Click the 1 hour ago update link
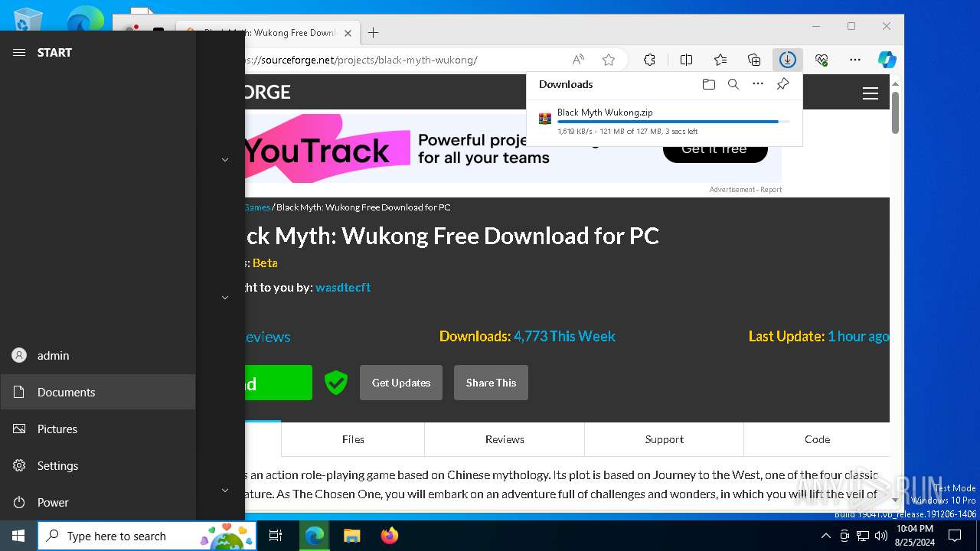This screenshot has width=980, height=551. (858, 336)
